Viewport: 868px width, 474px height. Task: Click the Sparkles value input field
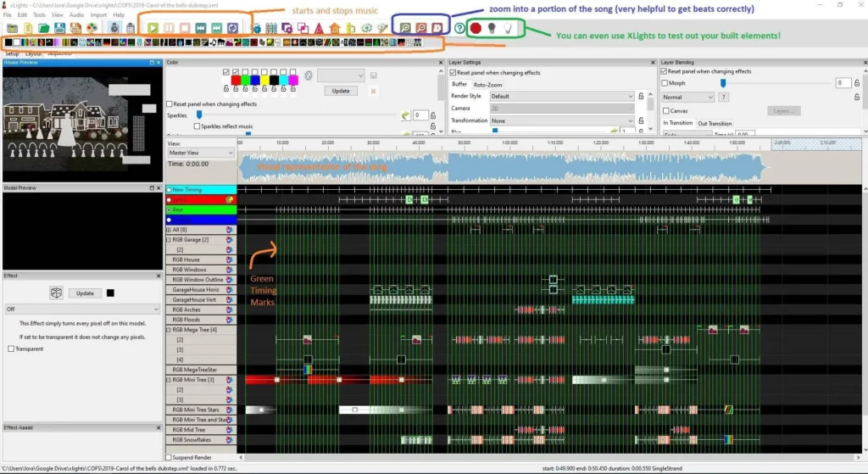[420, 115]
